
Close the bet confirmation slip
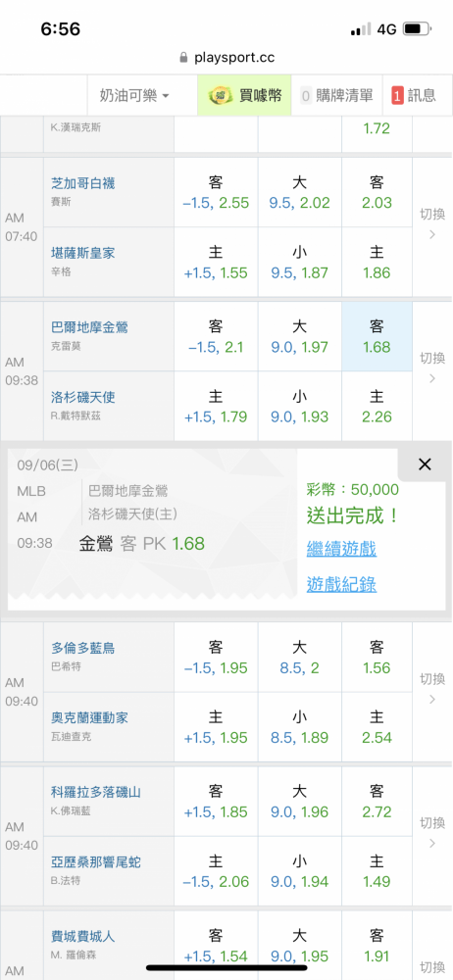click(x=425, y=465)
